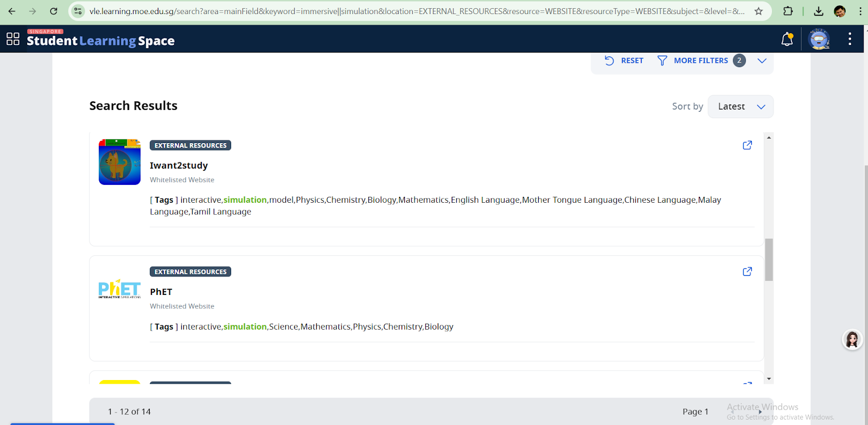Click the External Resources badge above PhET
This screenshot has height=425, width=868.
click(x=190, y=272)
